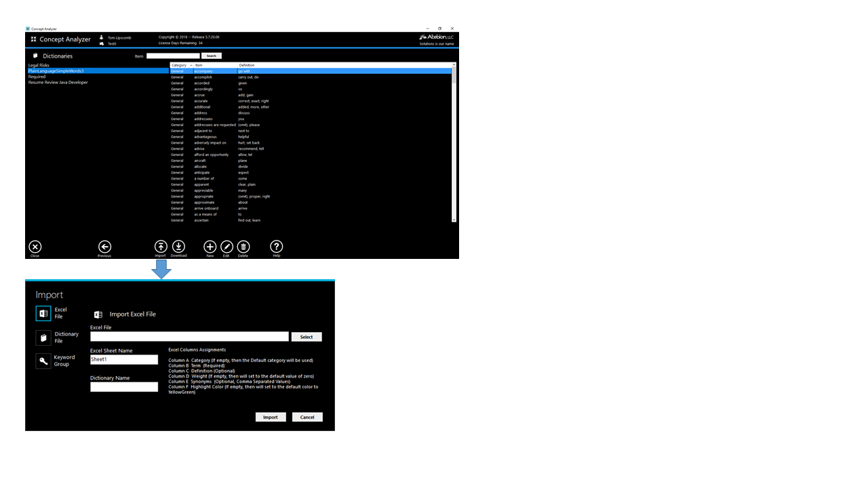Click the Dictionaries book icon
The height and width of the screenshot is (488, 868).
pos(35,56)
